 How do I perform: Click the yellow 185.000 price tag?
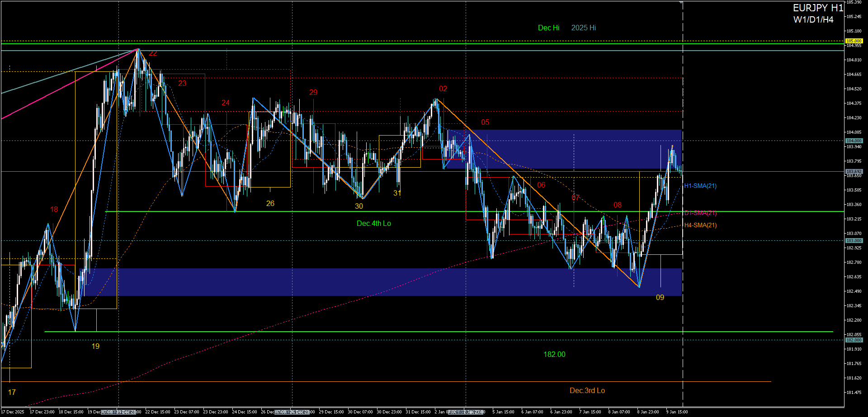click(854, 41)
